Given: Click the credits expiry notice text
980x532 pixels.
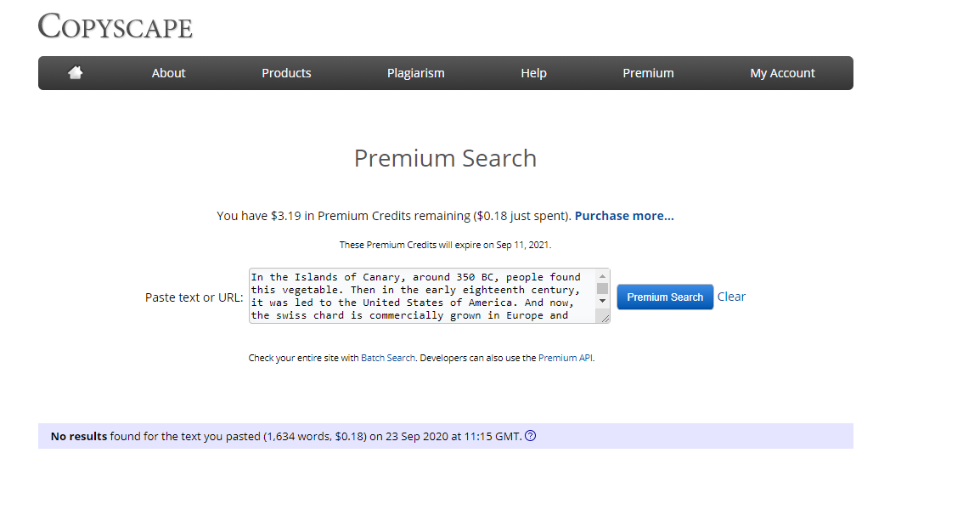Looking at the screenshot, I should (x=445, y=245).
